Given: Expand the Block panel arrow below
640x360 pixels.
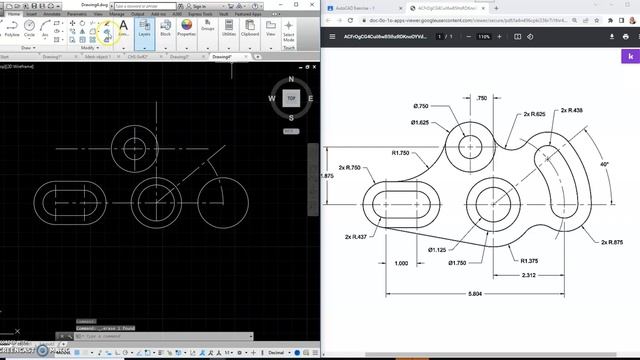Looking at the screenshot, I should pos(165,48).
